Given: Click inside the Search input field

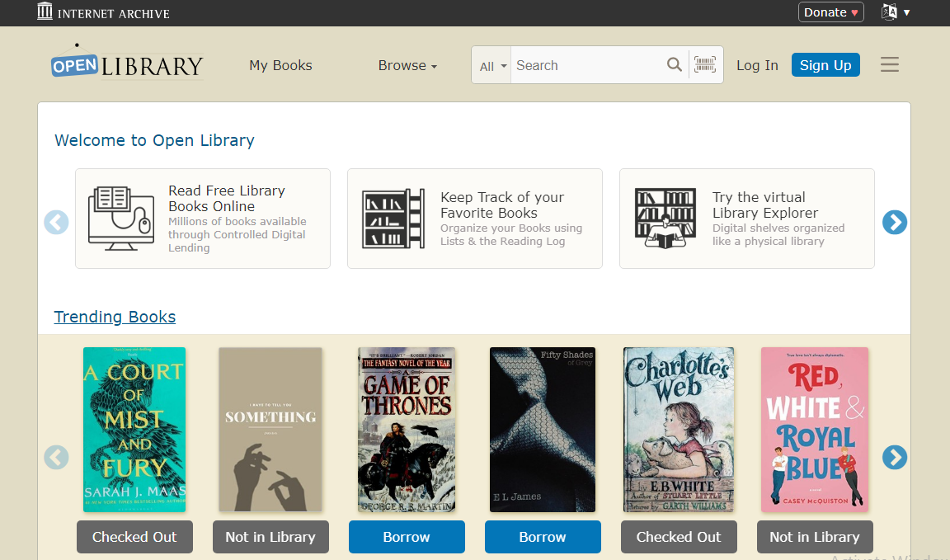Looking at the screenshot, I should tap(588, 65).
